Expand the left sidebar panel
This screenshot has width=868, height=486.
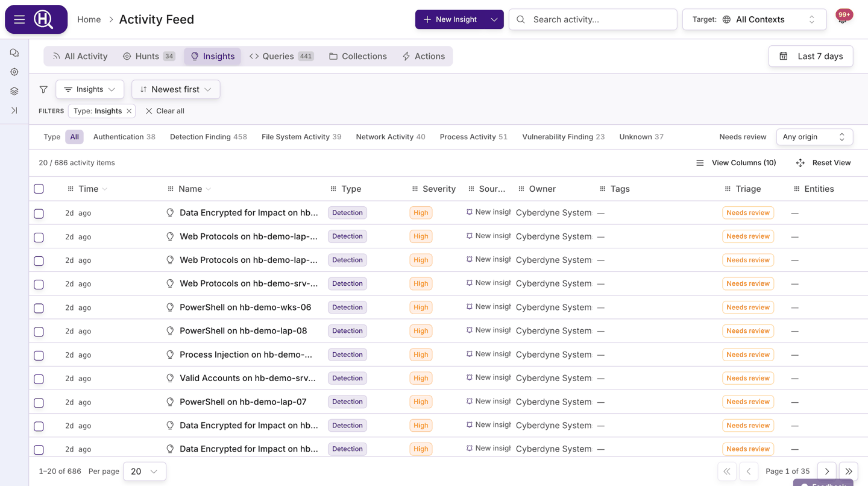click(14, 110)
